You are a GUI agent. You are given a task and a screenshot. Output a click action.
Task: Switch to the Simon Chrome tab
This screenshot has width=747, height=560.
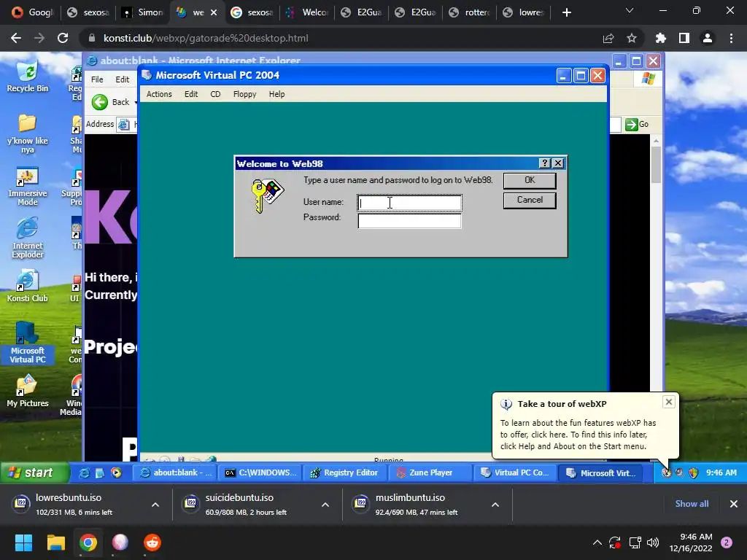tap(142, 12)
